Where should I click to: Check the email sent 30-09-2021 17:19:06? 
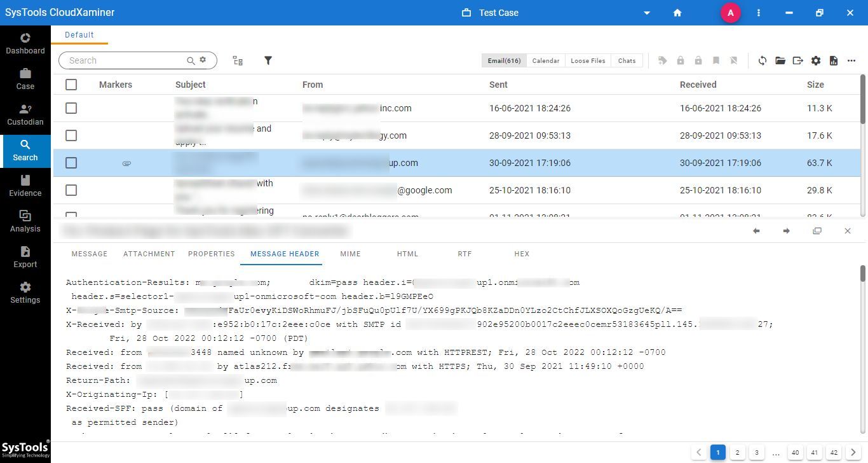[x=71, y=163]
